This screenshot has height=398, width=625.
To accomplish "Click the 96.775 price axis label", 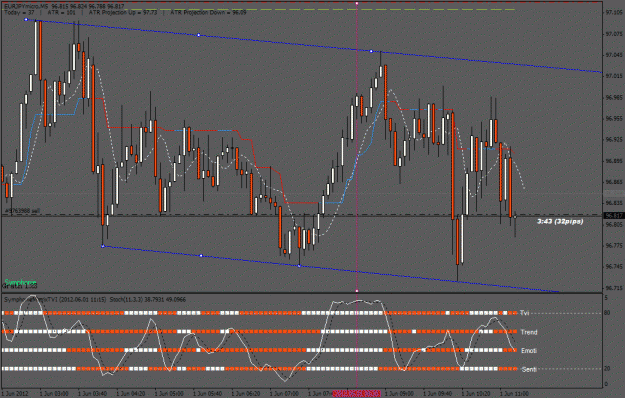I will (614, 245).
